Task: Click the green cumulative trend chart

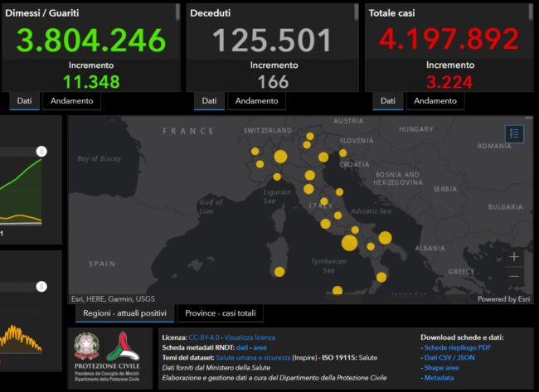Action: point(21,191)
